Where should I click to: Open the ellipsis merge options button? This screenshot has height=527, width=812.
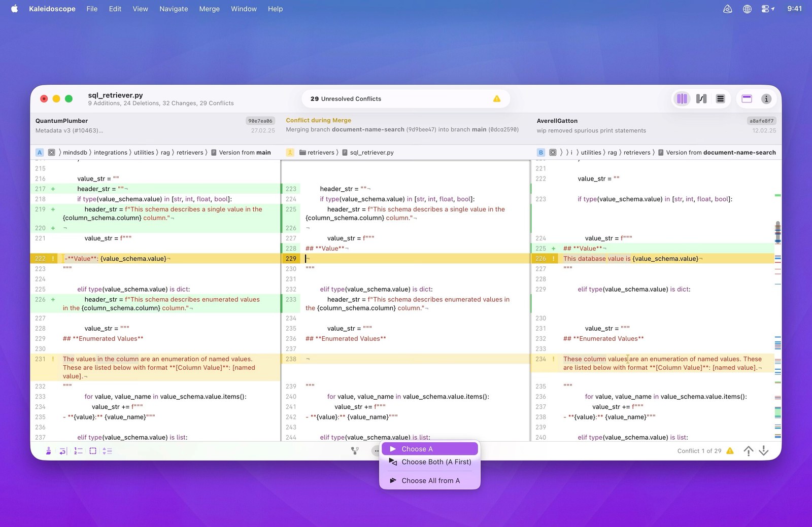point(376,450)
